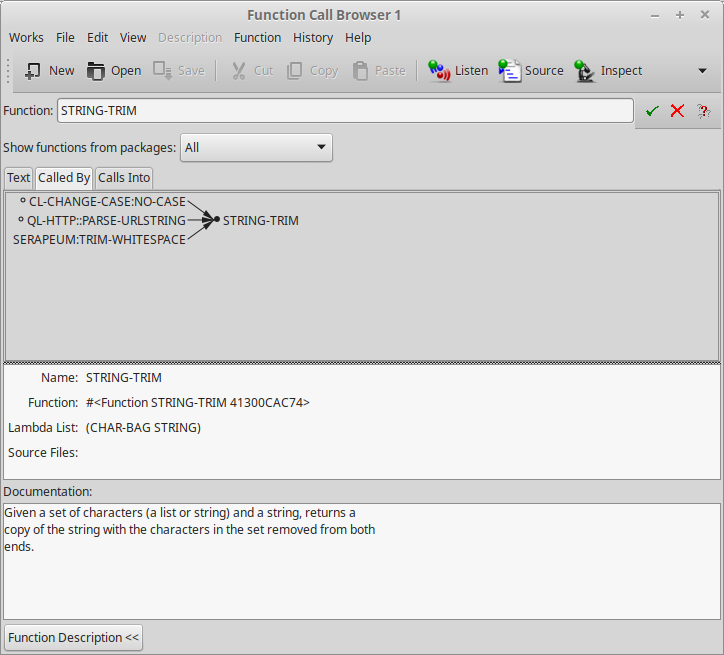The height and width of the screenshot is (655, 724).
Task: Expand the QL-HTTP::PARSE-URLSTRING node circle
Action: point(21,220)
